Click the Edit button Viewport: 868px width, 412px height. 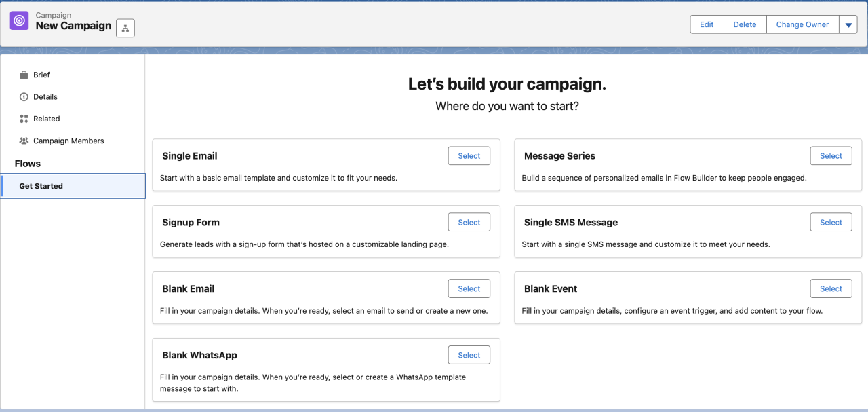[707, 24]
